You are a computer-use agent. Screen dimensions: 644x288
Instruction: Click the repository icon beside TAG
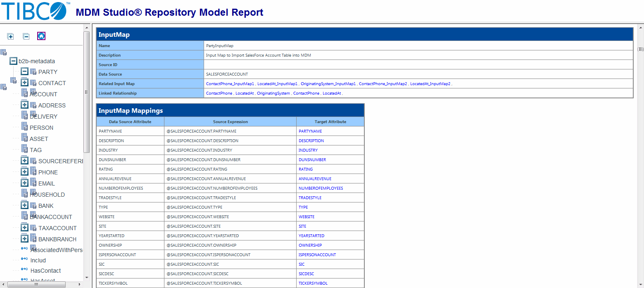[24, 148]
